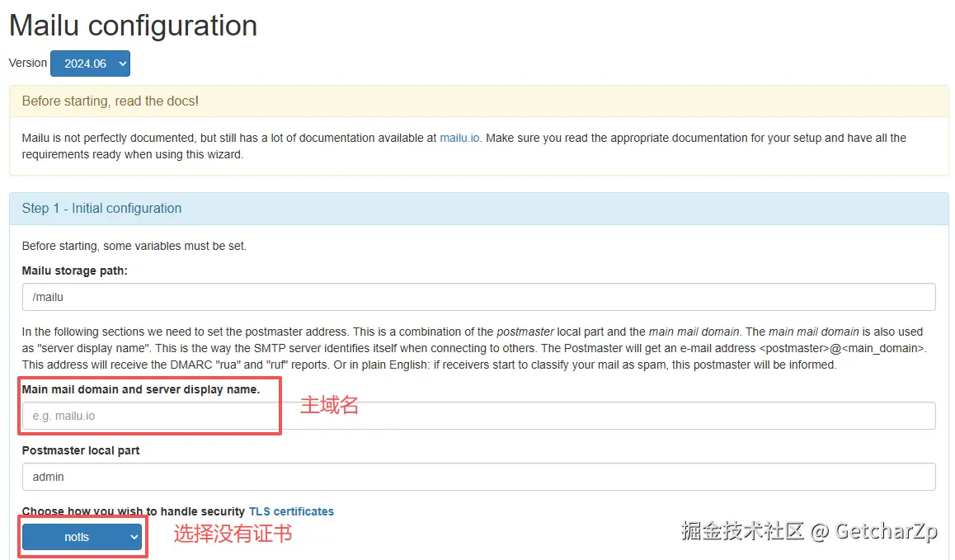Click the 'Mailu storage path:' label
The height and width of the screenshot is (560, 955).
(x=75, y=271)
